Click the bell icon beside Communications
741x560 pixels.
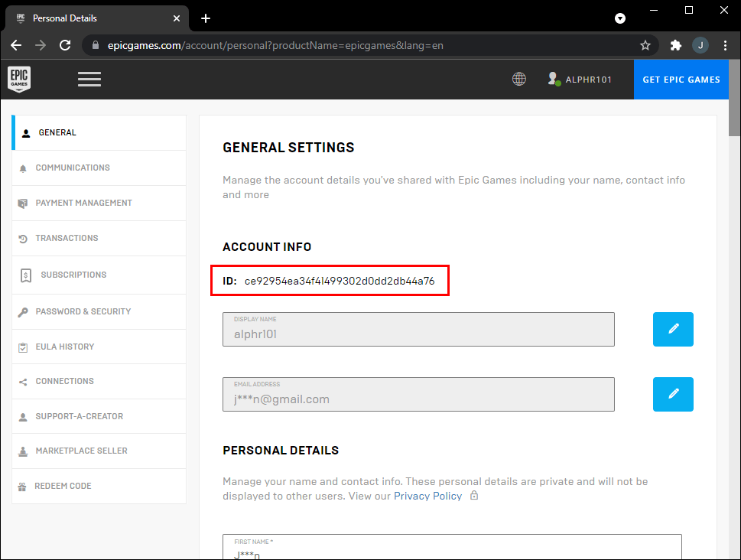23,169
